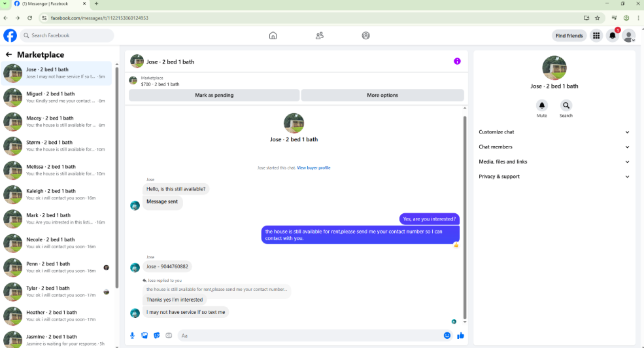Open the Jasmine conversation
Viewport: 644px width, 348px height.
coord(56,339)
